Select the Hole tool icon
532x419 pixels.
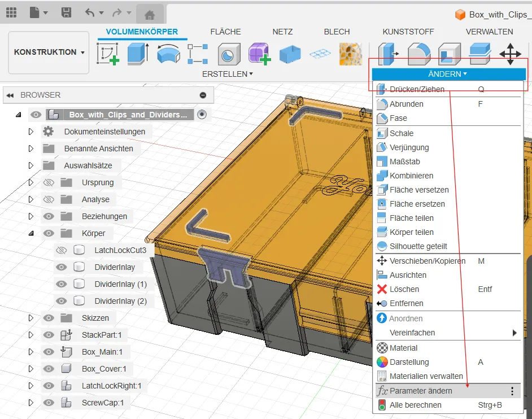pyautogui.click(x=229, y=54)
